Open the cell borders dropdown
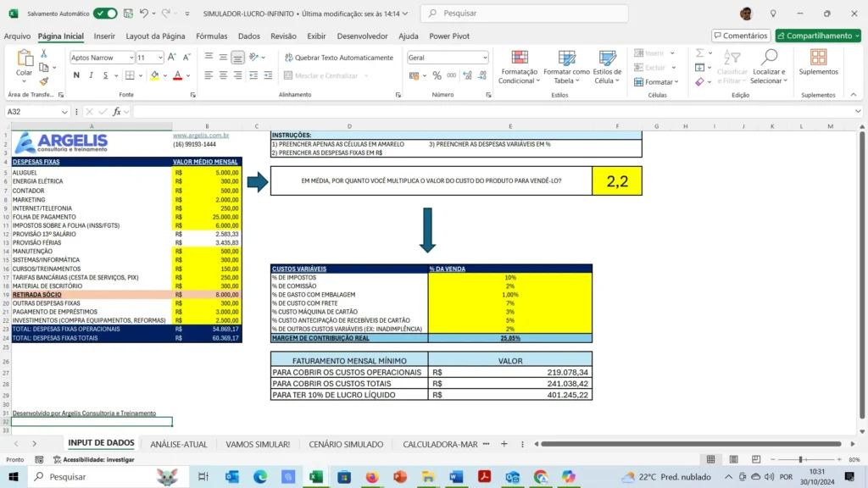Screen dimensions: 868x488 [141, 75]
